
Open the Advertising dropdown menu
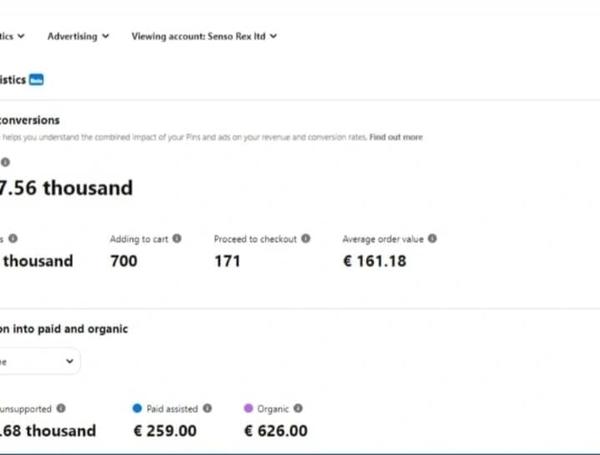pos(78,36)
